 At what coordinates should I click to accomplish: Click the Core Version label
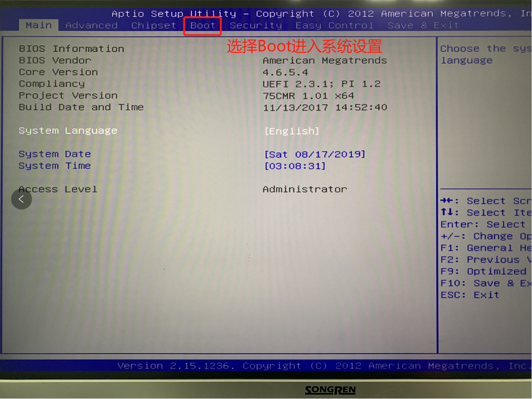[x=58, y=72]
